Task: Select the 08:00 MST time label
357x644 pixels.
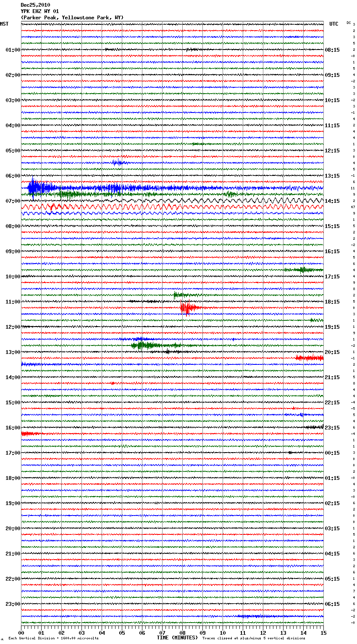Action: 13,226
